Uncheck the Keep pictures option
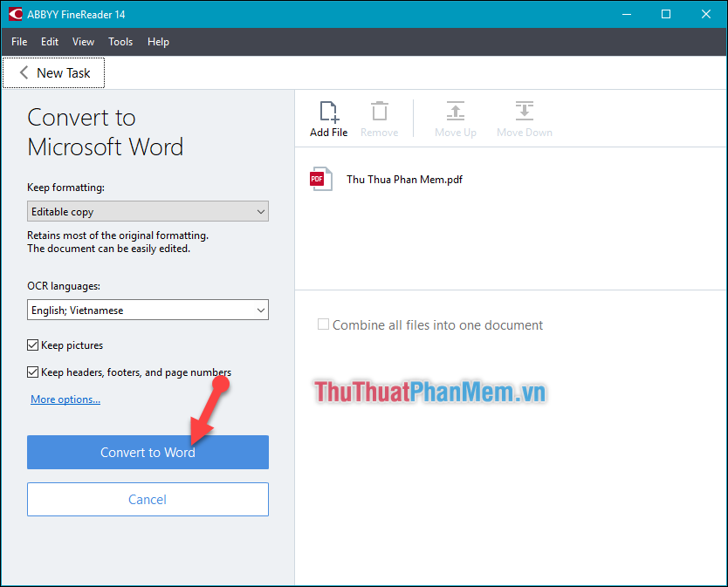 32,345
